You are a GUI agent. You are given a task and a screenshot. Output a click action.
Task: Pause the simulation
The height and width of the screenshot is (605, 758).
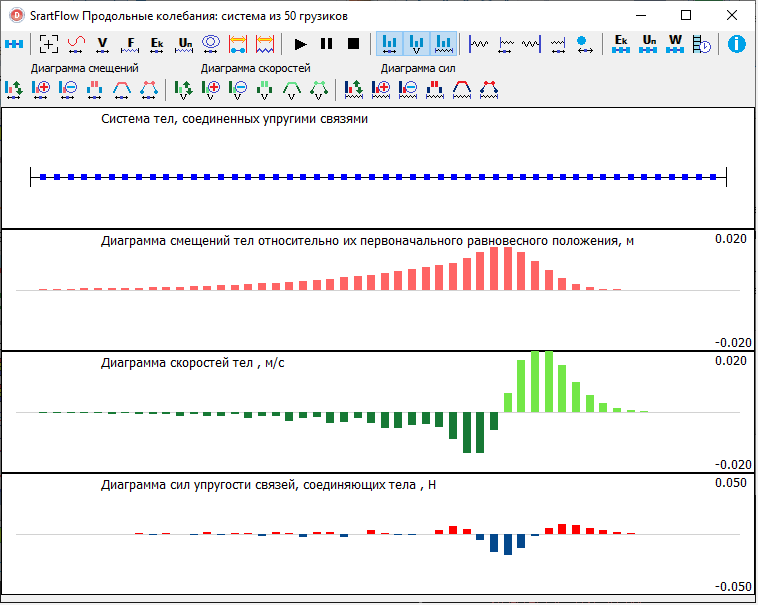[327, 44]
